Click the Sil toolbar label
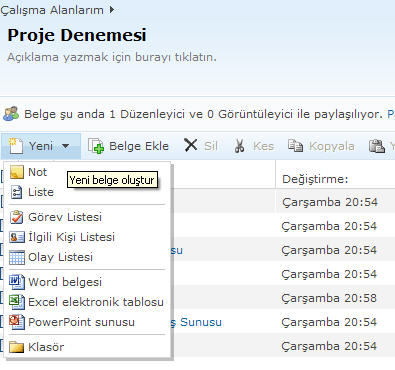This screenshot has width=395, height=370. tap(211, 146)
